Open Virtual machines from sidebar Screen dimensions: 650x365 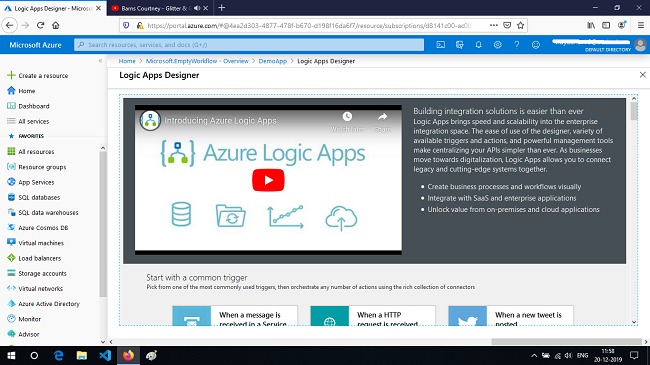click(35, 243)
